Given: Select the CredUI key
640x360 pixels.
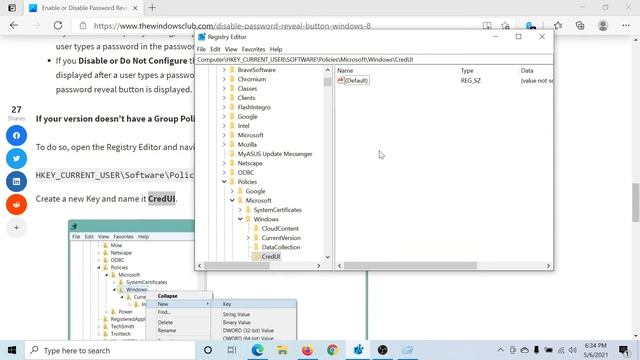Looking at the screenshot, I should (271, 256).
